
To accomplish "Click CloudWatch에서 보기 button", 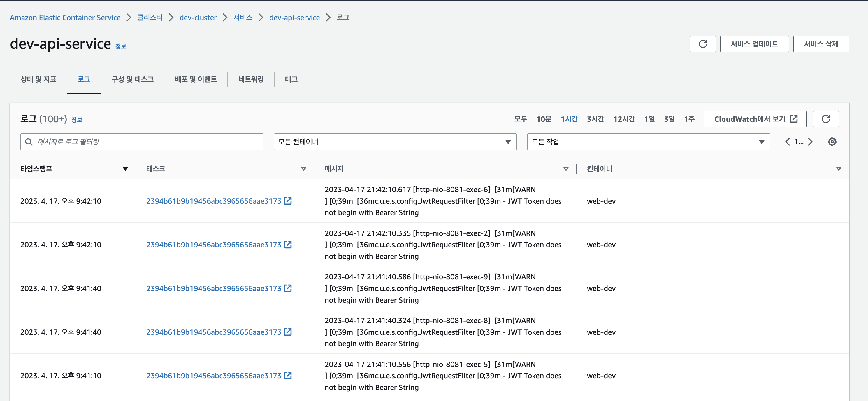I will (x=755, y=119).
